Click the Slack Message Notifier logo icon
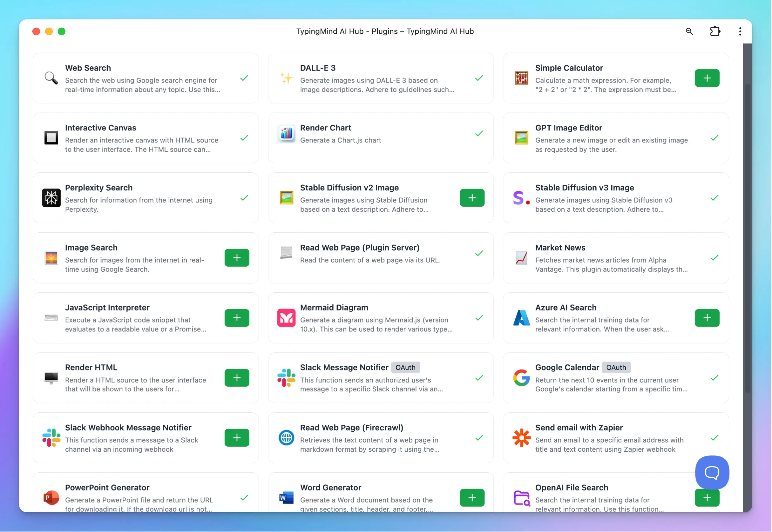Screen dimensions: 772x532 tap(286, 378)
